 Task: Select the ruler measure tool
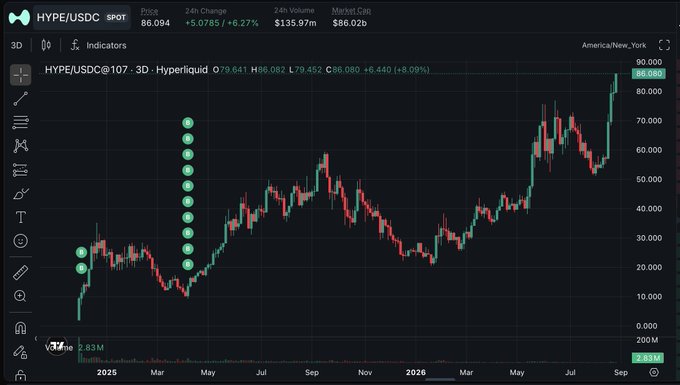pos(20,273)
